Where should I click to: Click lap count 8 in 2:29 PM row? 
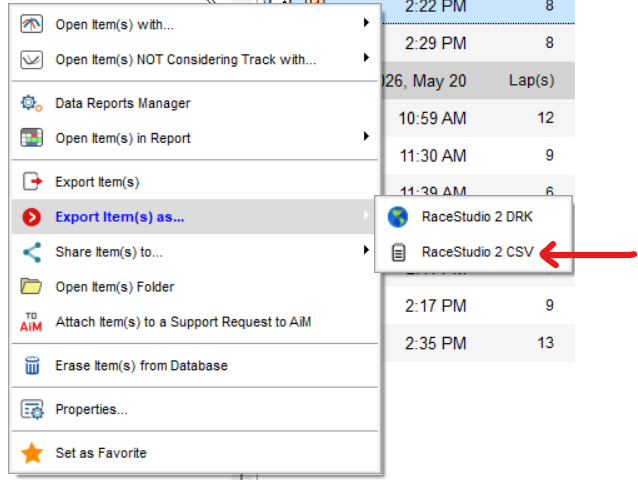pyautogui.click(x=550, y=43)
